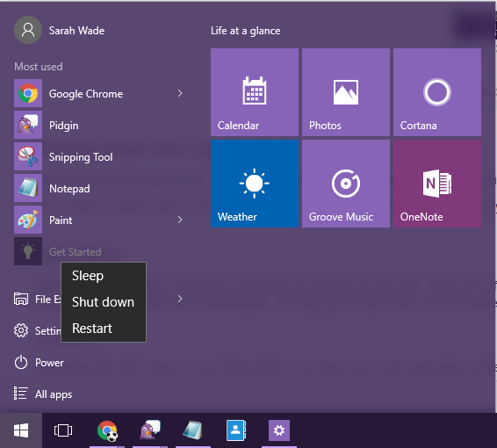Expand Google Chrome jump list arrow
The width and height of the screenshot is (497, 448).
point(180,93)
